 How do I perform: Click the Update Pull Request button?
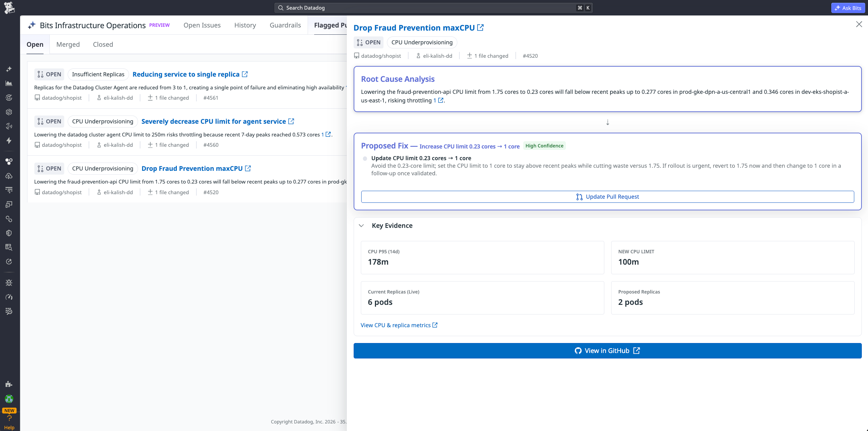(x=607, y=197)
